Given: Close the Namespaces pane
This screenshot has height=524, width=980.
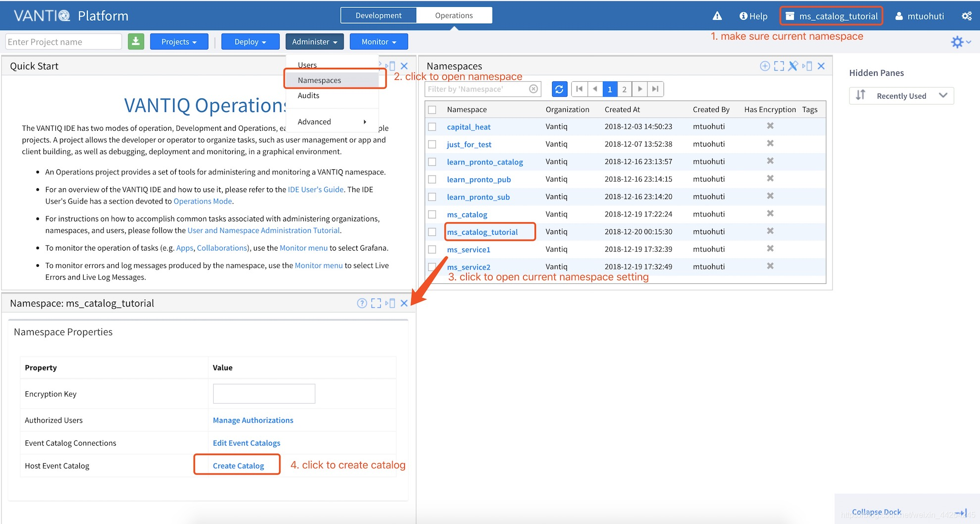Looking at the screenshot, I should pyautogui.click(x=821, y=66).
